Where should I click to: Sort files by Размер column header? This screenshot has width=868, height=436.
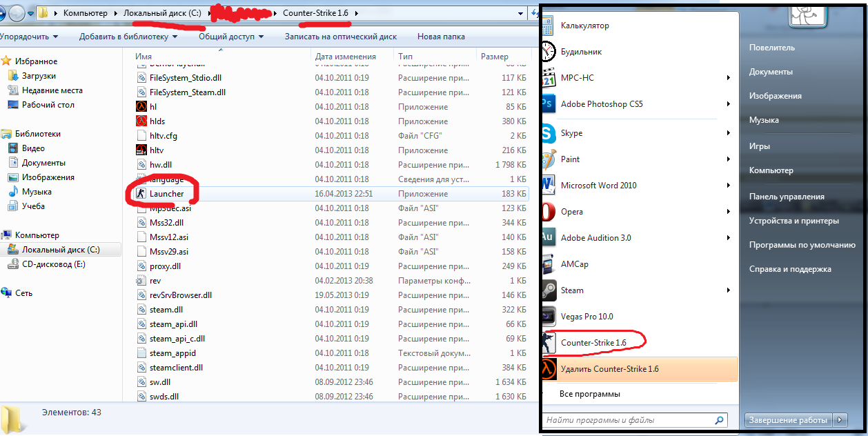(x=504, y=57)
